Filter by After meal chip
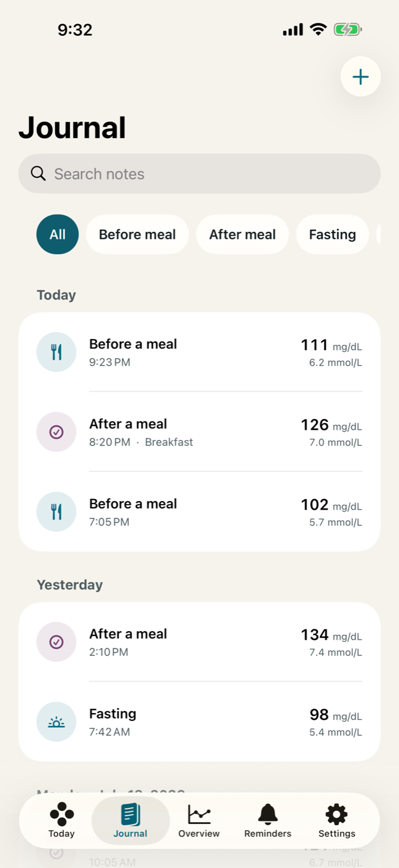Screen dimensions: 399x868 [x=242, y=234]
